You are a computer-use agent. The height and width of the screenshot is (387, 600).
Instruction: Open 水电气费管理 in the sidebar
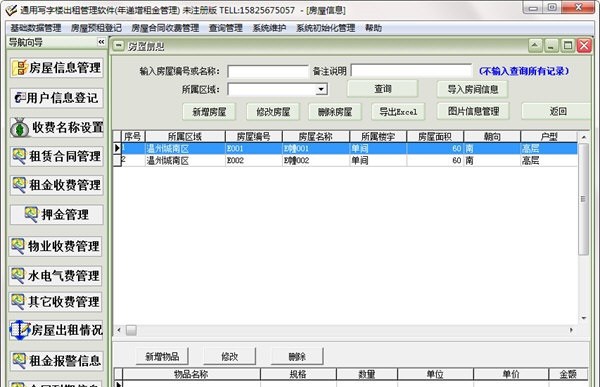tap(55, 276)
